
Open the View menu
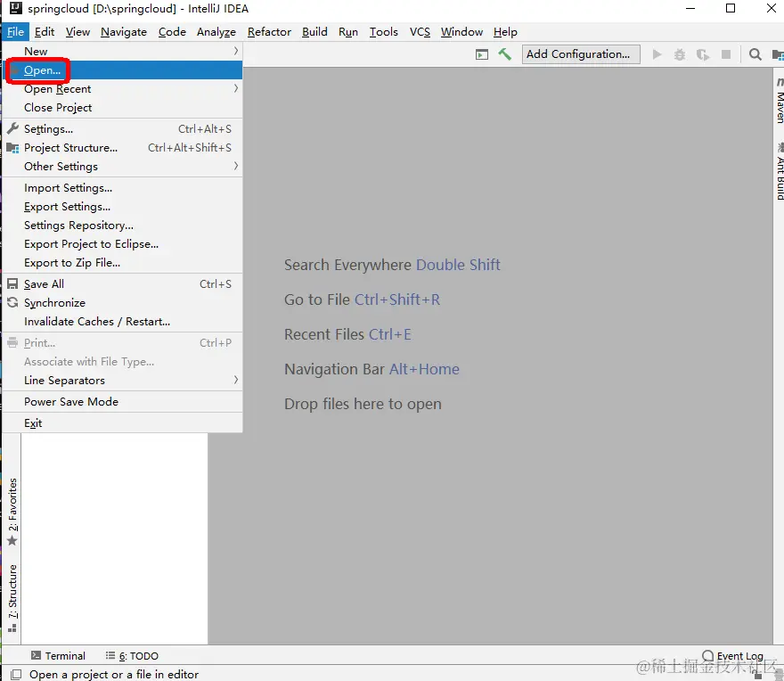pos(78,32)
